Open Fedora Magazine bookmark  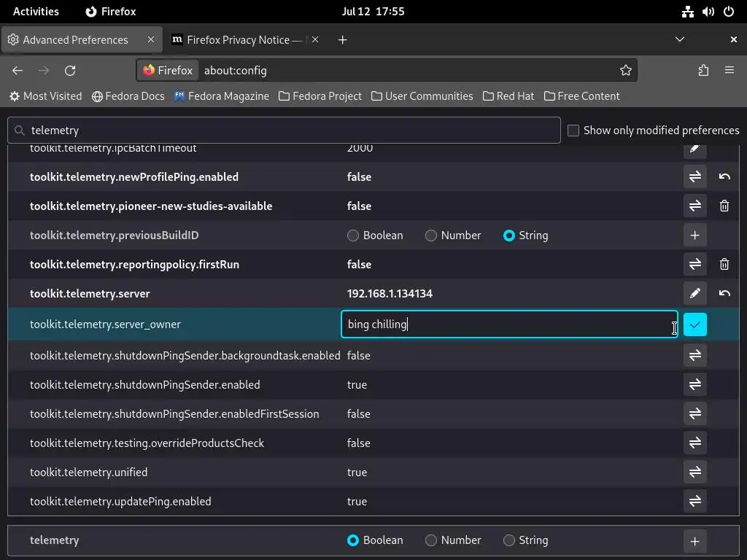click(x=222, y=96)
